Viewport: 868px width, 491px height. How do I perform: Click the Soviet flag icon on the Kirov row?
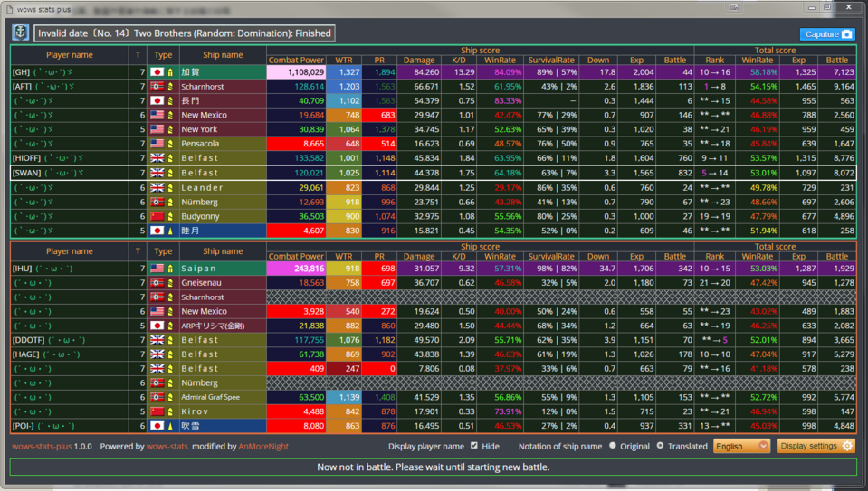click(x=157, y=411)
